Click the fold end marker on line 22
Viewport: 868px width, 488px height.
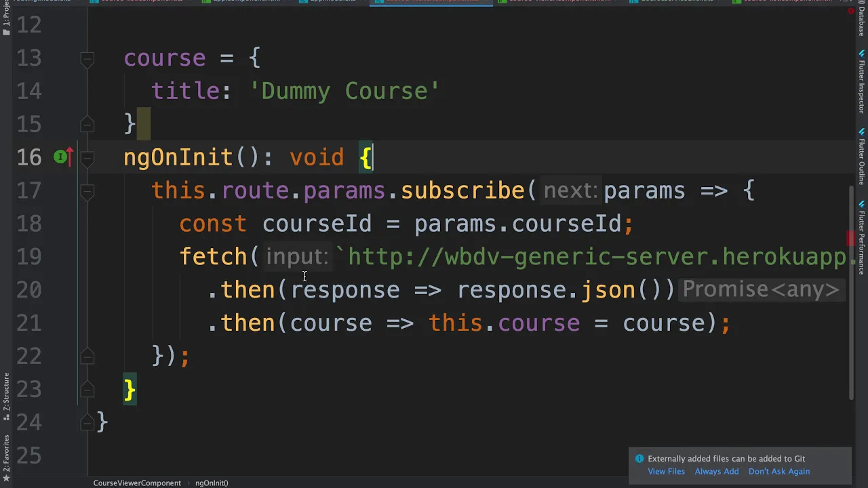[87, 356]
